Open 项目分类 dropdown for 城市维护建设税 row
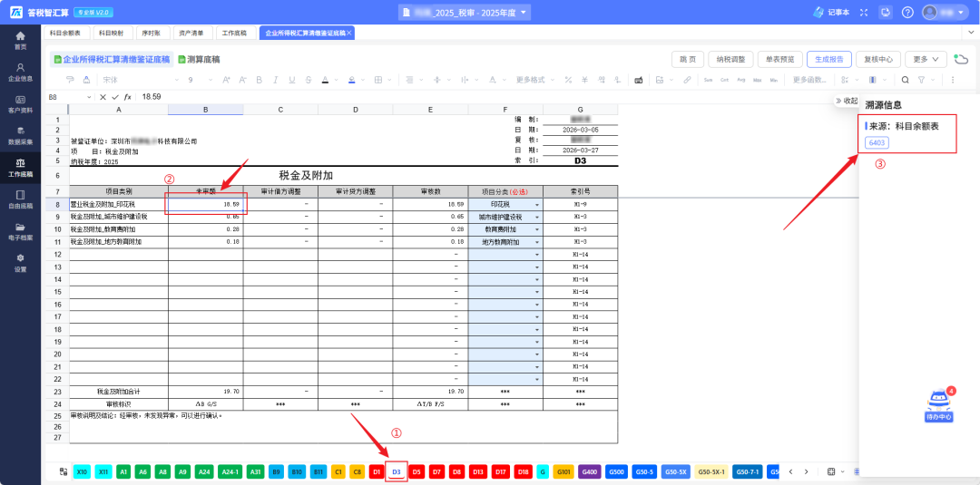The height and width of the screenshot is (485, 980). pyautogui.click(x=537, y=218)
